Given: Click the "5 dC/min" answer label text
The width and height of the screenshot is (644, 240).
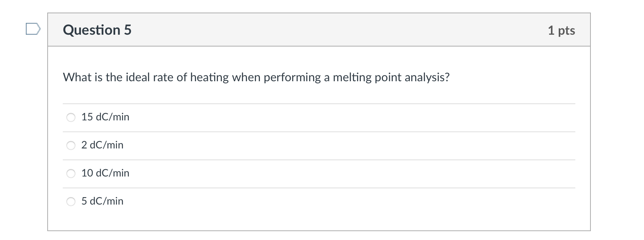Looking at the screenshot, I should [x=102, y=201].
